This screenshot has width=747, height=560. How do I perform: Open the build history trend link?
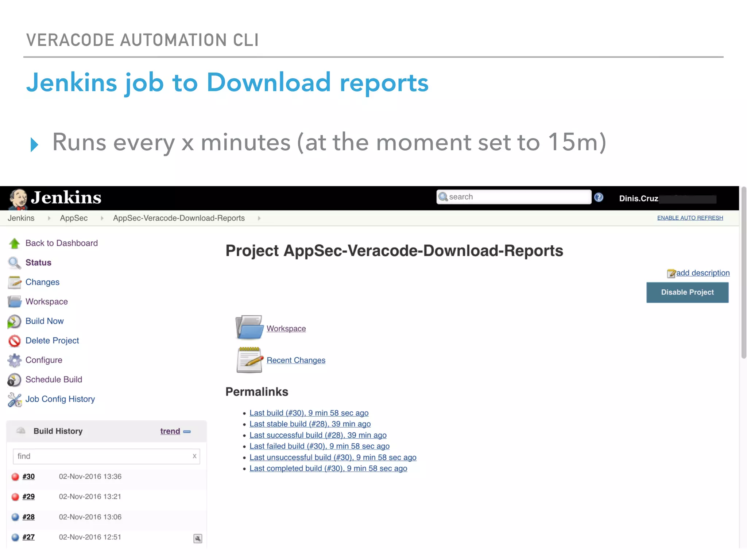click(170, 431)
